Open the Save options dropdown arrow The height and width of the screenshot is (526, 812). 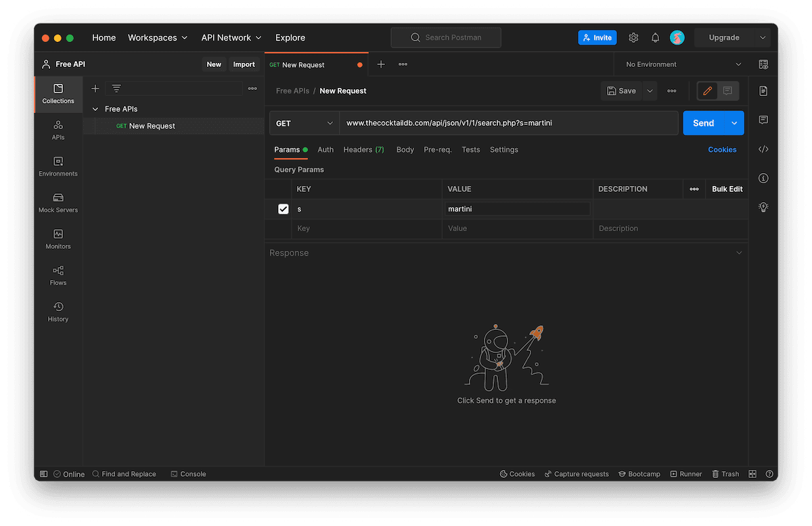(x=650, y=91)
